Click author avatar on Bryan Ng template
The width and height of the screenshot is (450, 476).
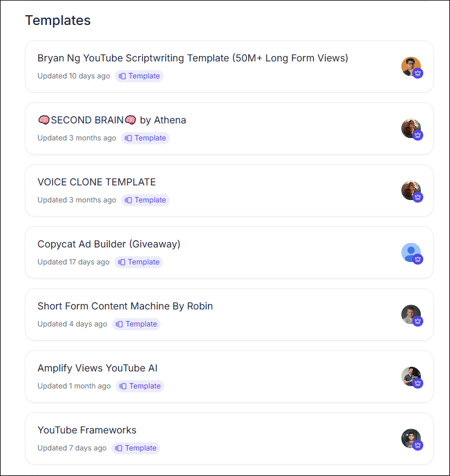click(410, 66)
